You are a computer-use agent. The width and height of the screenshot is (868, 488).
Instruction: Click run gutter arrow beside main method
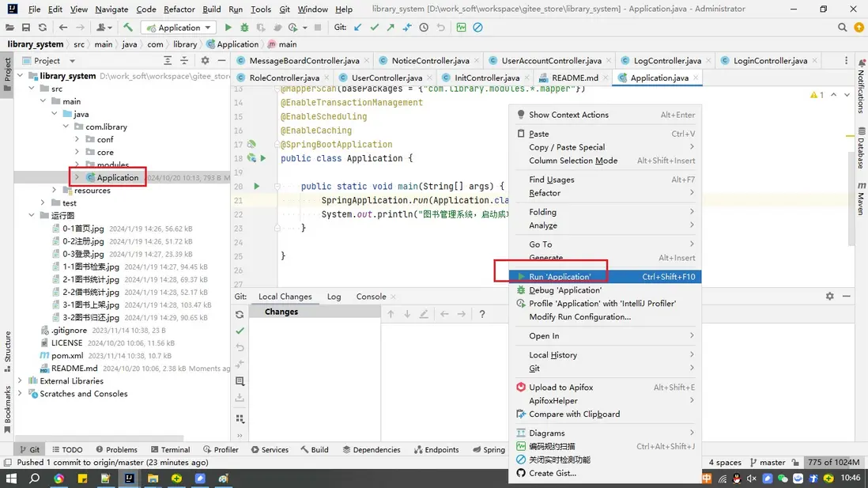coord(256,187)
